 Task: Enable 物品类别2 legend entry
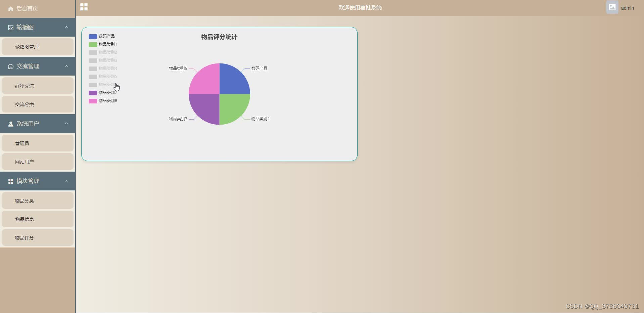pyautogui.click(x=103, y=52)
